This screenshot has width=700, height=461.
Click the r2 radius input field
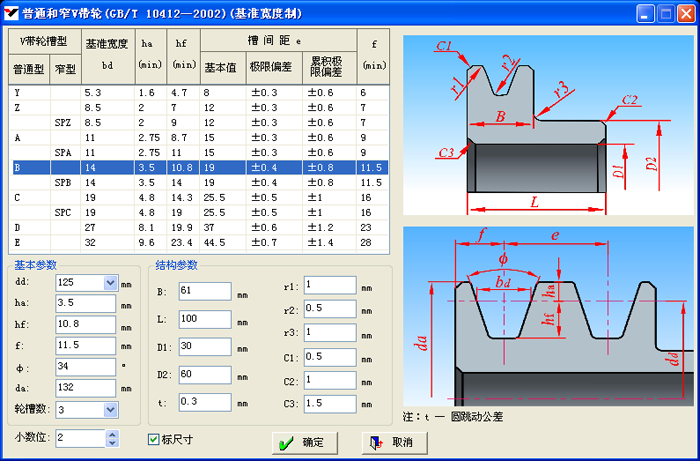click(x=330, y=309)
